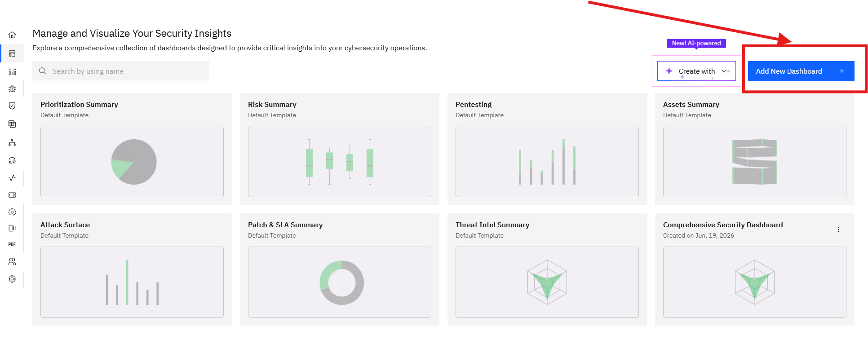The height and width of the screenshot is (340, 868).
Task: Open the data table icon in sidebar
Action: 12,124
